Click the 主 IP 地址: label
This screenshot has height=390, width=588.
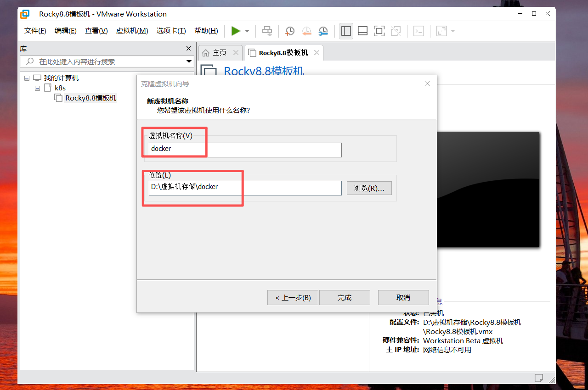click(x=403, y=350)
